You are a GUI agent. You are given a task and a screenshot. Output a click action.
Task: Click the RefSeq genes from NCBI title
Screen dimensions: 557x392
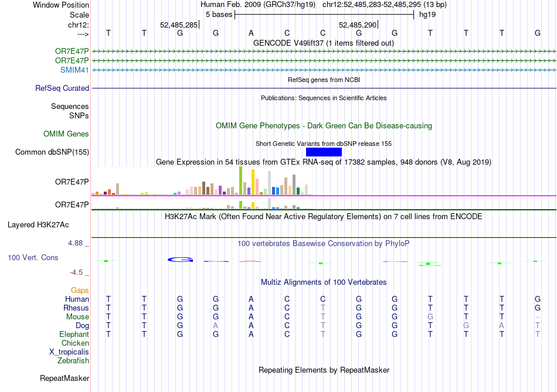coord(324,80)
